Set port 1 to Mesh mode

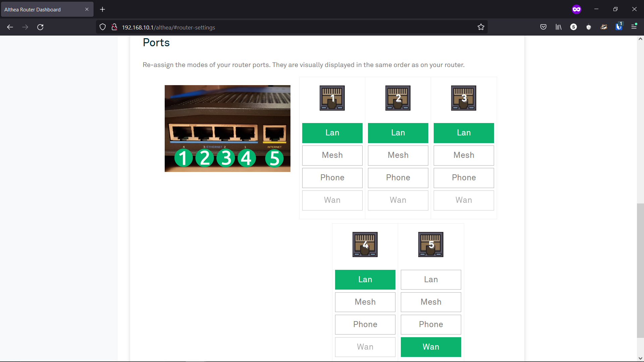pos(332,156)
